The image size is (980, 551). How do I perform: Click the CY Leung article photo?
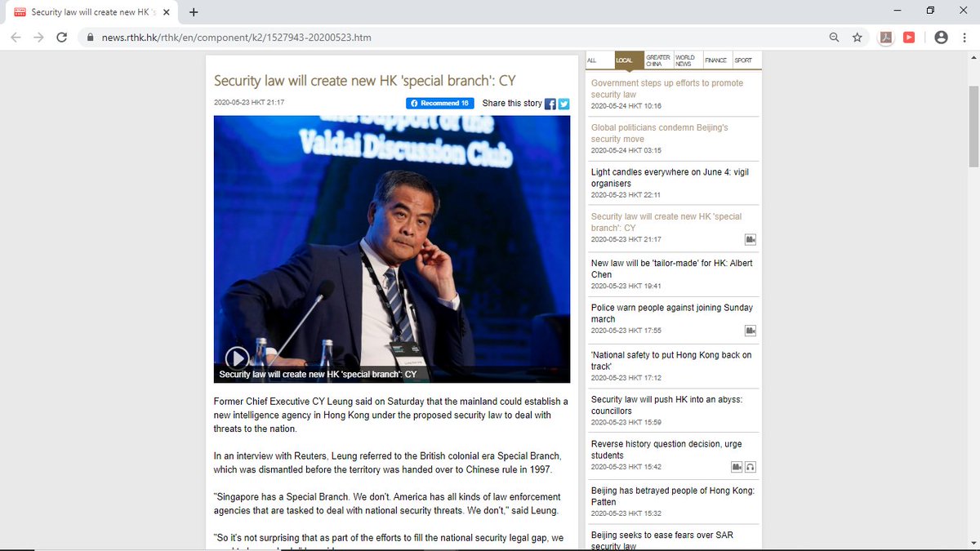click(x=392, y=249)
